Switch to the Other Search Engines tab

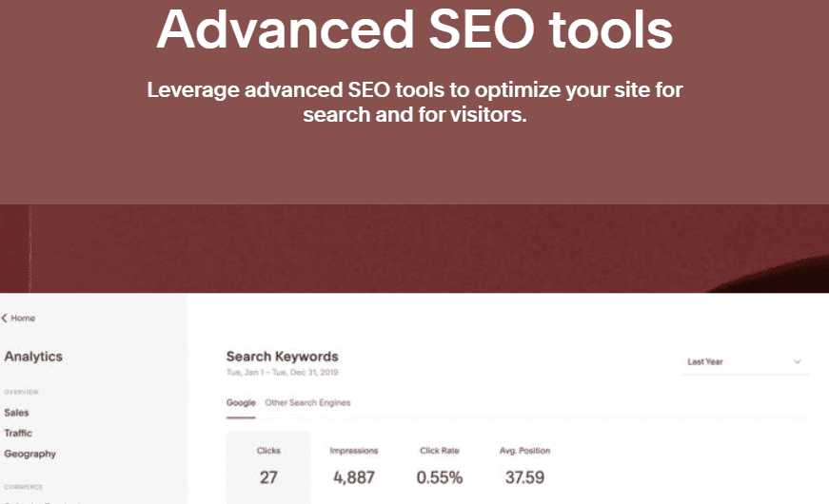tap(307, 403)
